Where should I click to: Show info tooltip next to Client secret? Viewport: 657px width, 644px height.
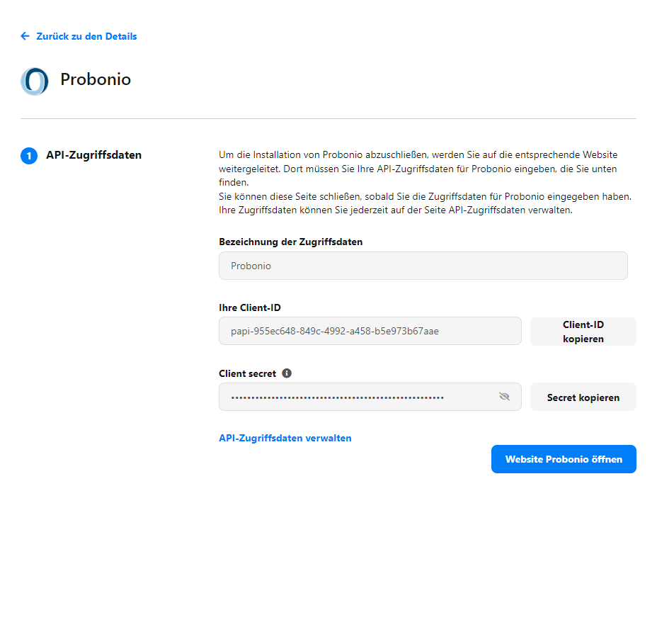tap(287, 373)
